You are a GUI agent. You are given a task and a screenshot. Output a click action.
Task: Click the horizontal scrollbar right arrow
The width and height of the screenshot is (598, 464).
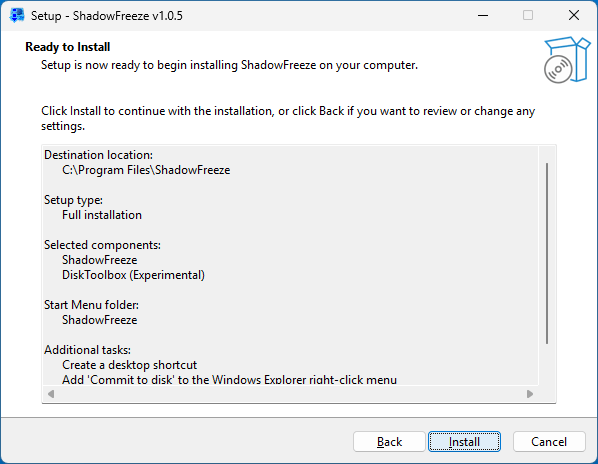530,394
